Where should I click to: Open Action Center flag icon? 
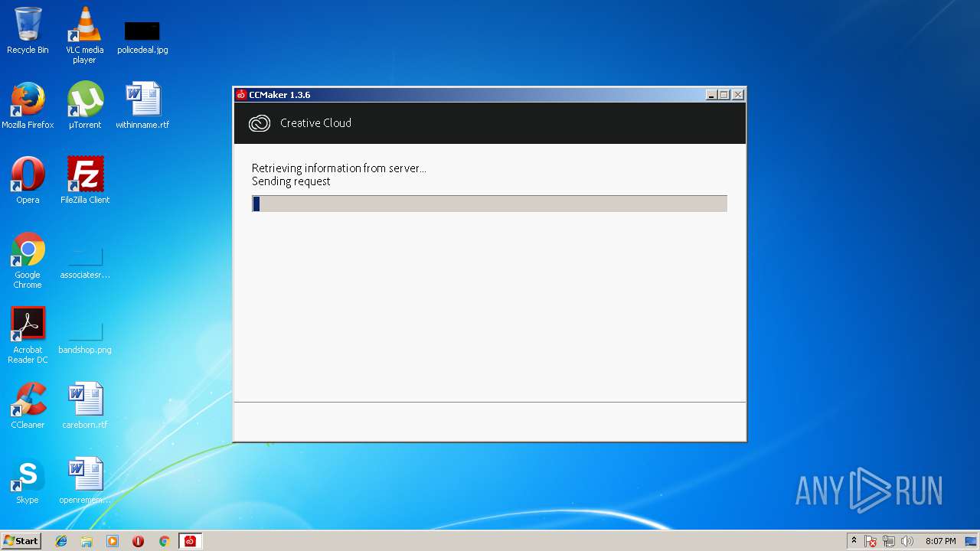click(x=871, y=541)
